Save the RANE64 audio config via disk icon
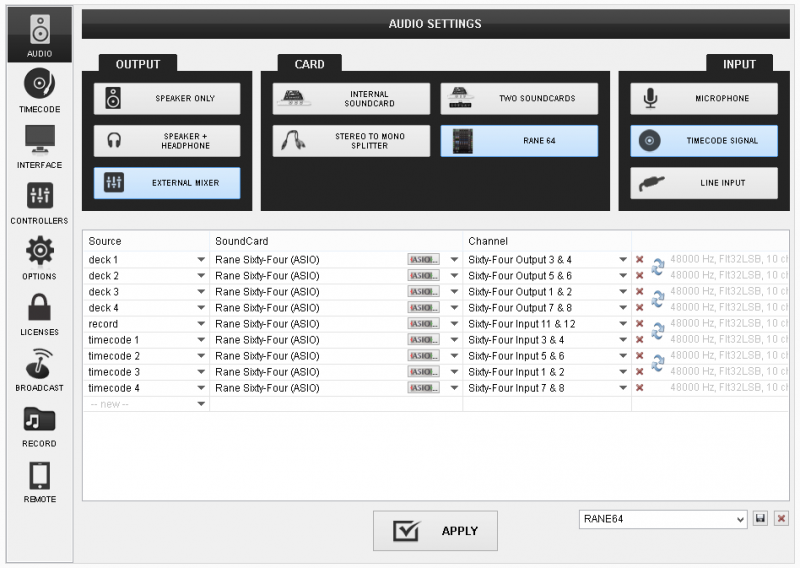Image resolution: width=800 pixels, height=568 pixels. tap(760, 518)
